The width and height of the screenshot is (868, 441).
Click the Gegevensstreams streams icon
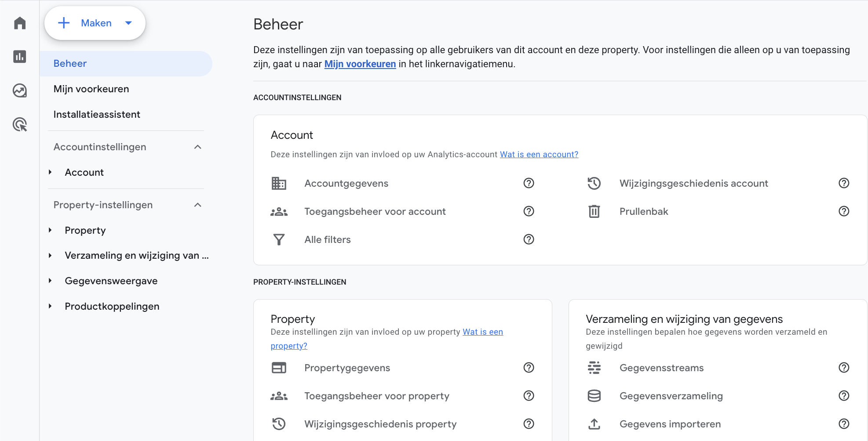[594, 368]
